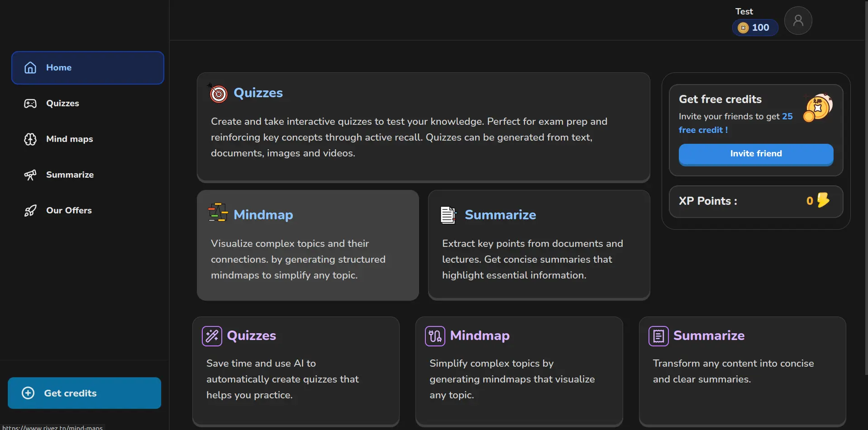Click the page's vertical scrollbar
Screen dimensions: 868x430
(866, 181)
